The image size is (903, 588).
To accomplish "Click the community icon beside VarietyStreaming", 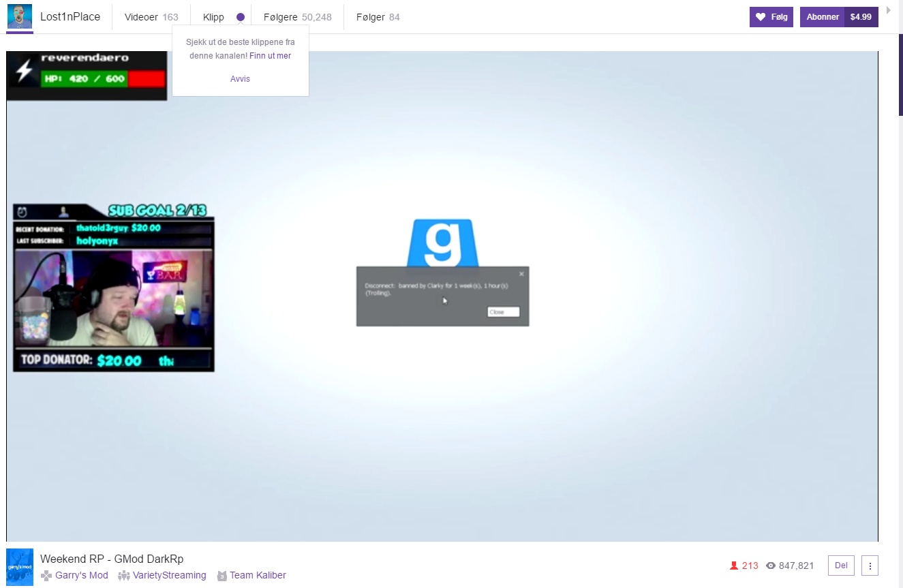I will coord(124,576).
